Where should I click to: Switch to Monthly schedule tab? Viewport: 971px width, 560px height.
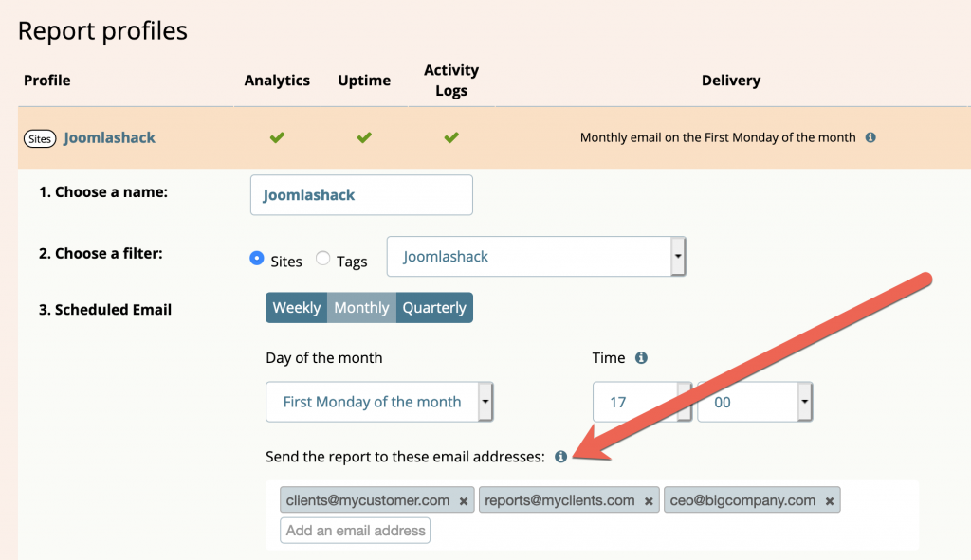361,308
